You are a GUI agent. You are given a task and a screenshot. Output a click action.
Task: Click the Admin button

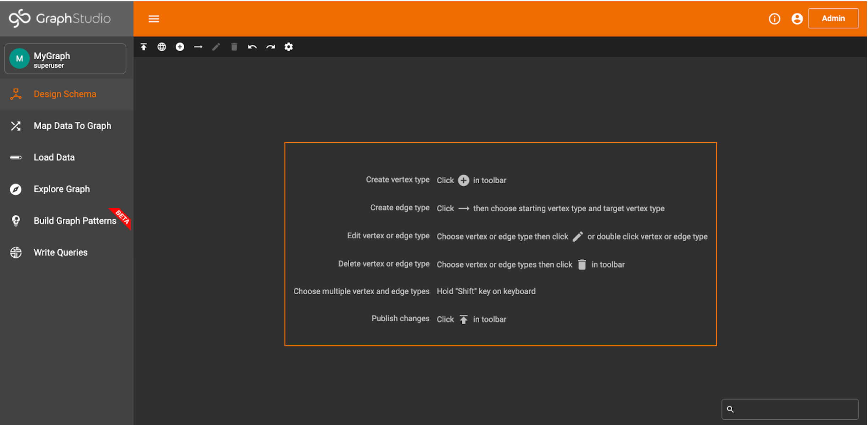[833, 18]
